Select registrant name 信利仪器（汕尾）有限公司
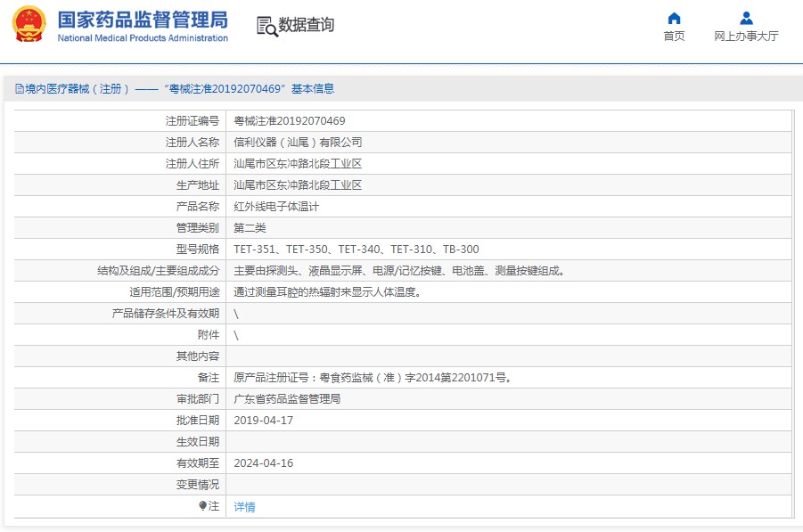 click(298, 143)
